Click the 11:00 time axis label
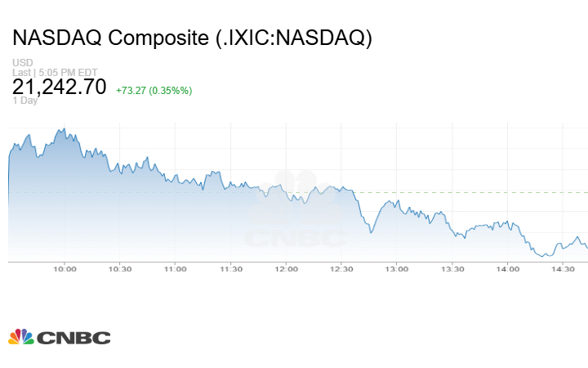The image size is (588, 368). [x=175, y=268]
